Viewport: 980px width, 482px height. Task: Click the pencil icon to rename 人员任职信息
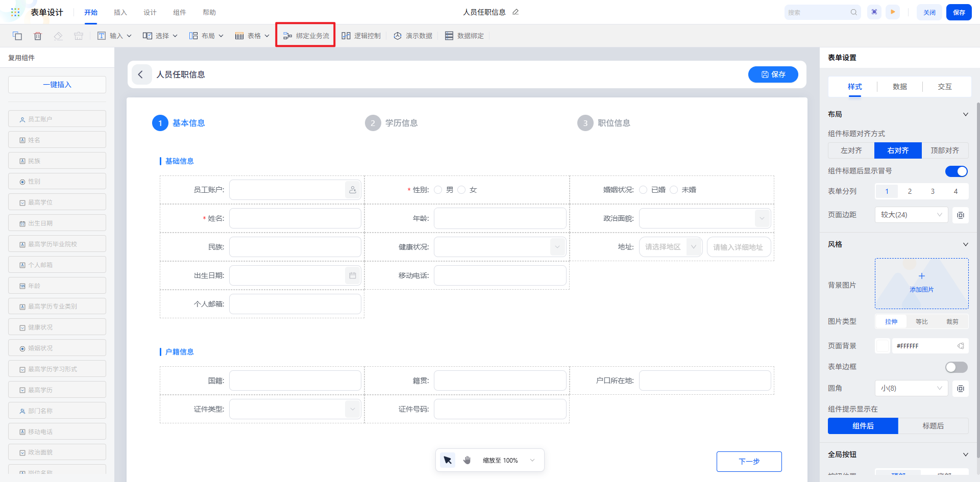[516, 12]
